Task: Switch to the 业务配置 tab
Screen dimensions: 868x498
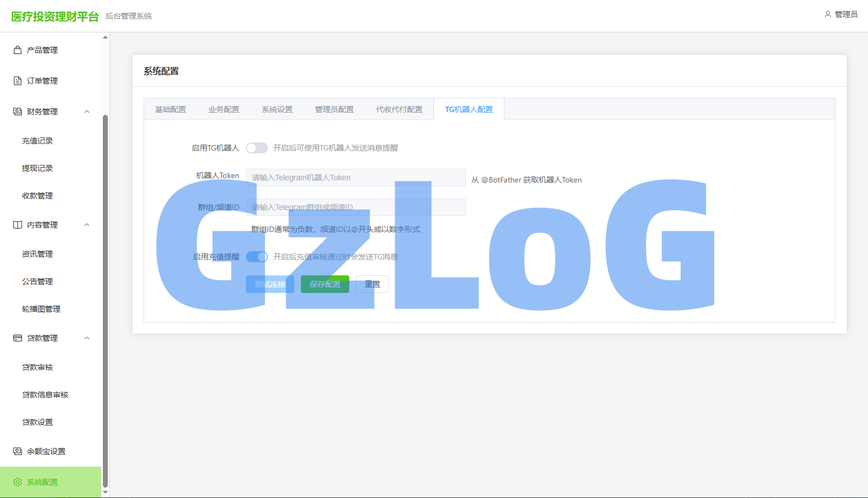Action: pos(224,109)
